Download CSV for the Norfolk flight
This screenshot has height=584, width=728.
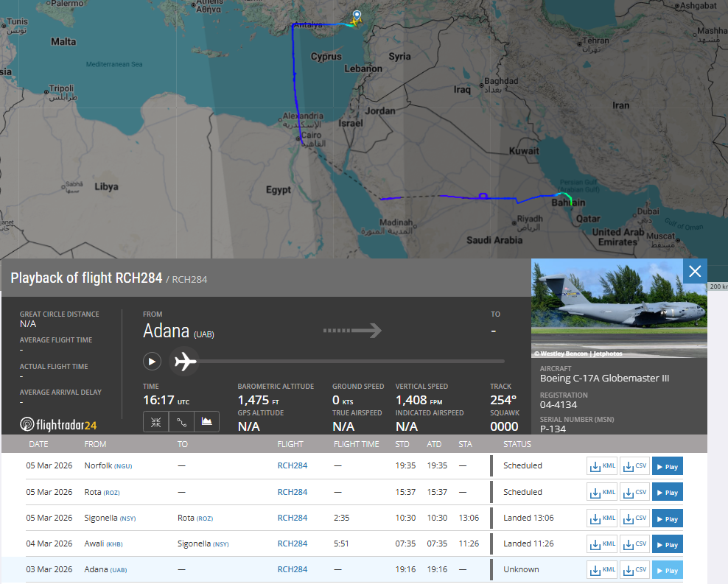[x=634, y=466]
